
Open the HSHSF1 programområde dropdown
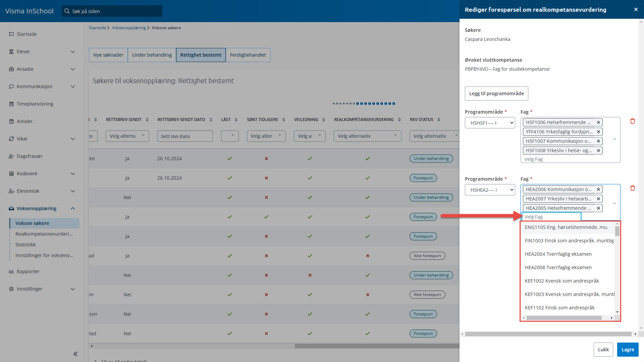click(x=490, y=123)
